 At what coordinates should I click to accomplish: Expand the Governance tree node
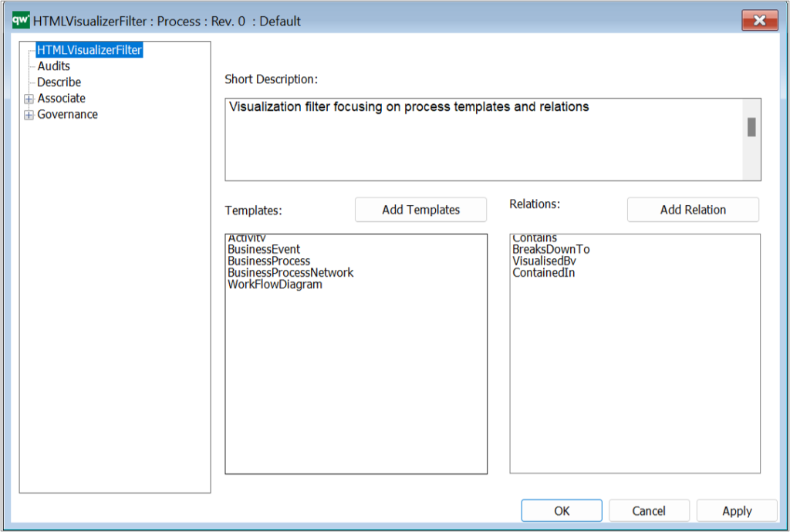click(29, 114)
